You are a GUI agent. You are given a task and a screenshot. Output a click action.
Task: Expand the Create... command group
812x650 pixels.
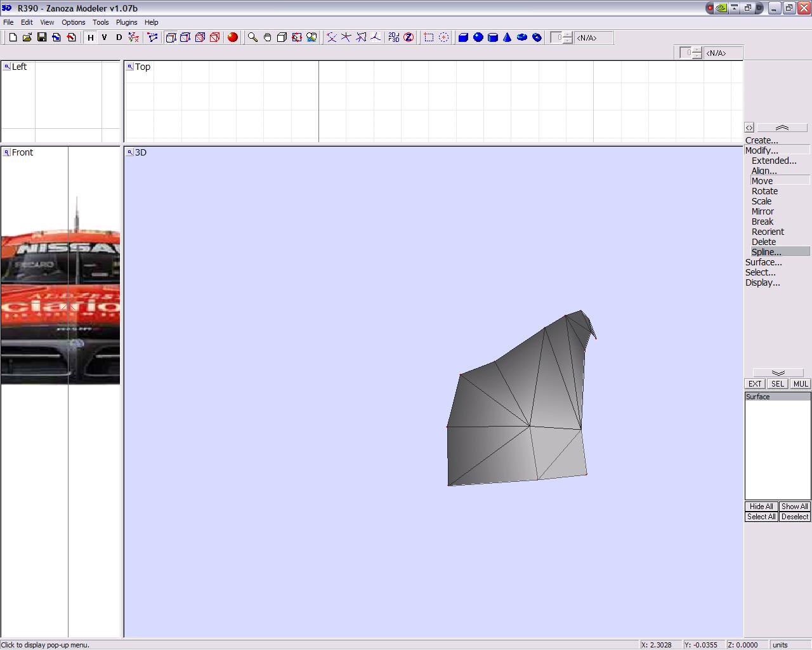click(x=761, y=140)
